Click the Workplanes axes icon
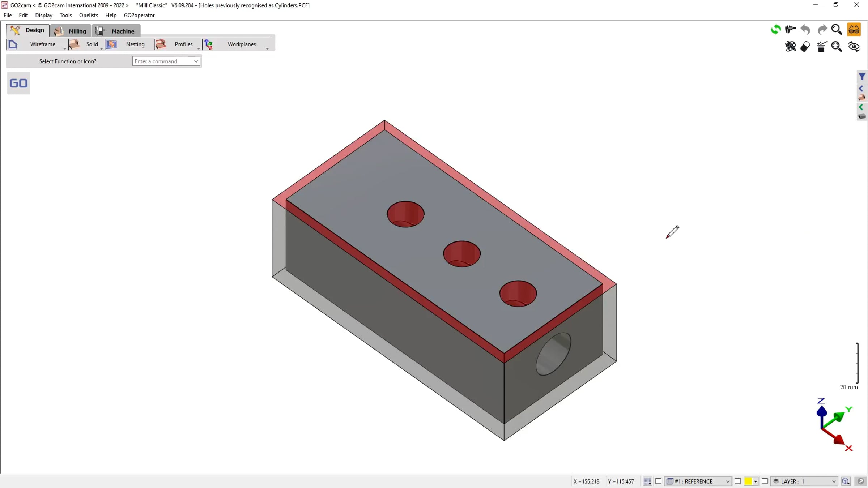The image size is (868, 488). (209, 44)
